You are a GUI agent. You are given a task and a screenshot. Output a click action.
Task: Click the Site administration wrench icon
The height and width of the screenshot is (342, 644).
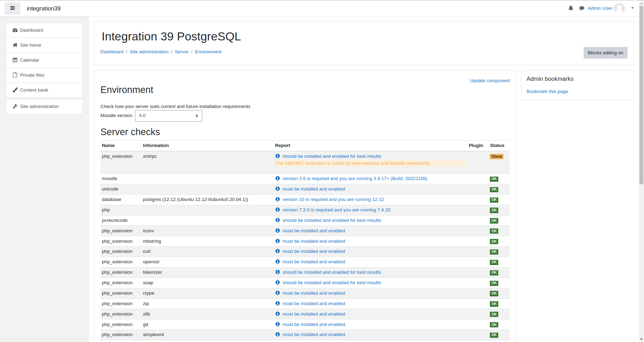(15, 107)
